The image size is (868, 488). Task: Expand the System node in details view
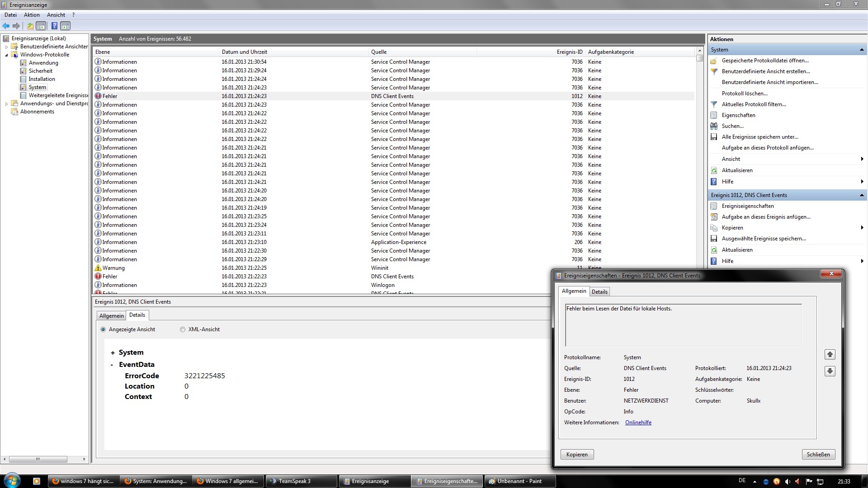(113, 353)
